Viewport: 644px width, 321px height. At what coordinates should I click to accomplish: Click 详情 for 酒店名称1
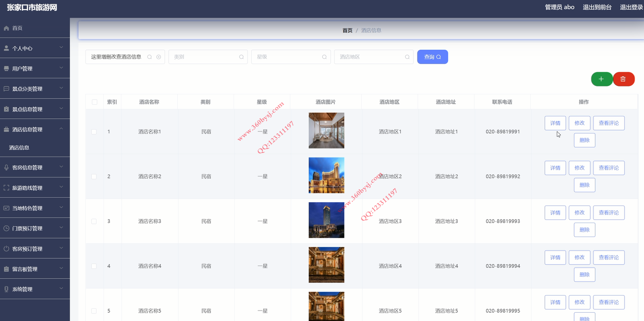[x=555, y=123]
